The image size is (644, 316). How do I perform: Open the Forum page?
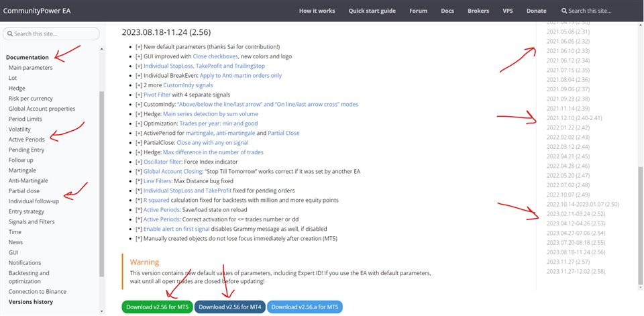(418, 11)
